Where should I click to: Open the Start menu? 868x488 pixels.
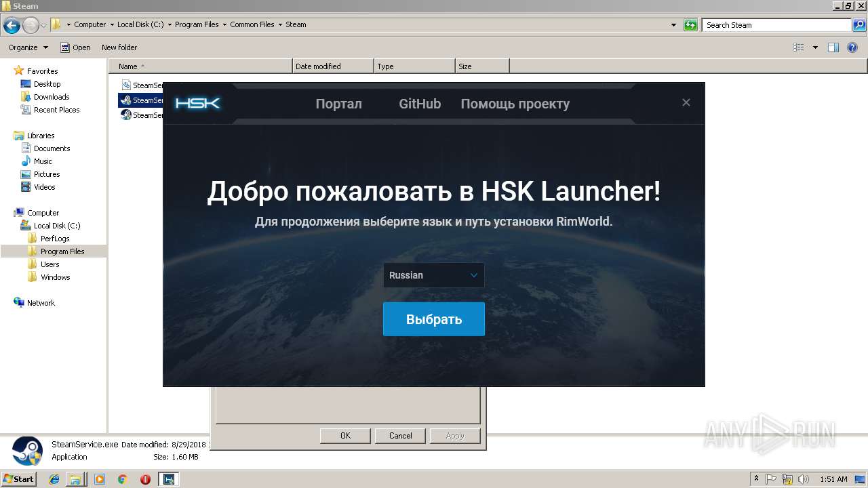[x=19, y=479]
